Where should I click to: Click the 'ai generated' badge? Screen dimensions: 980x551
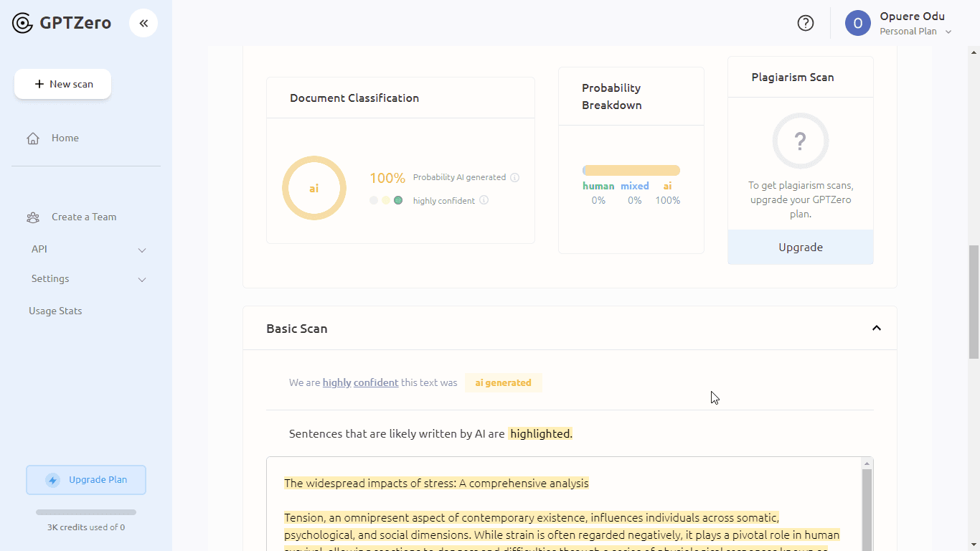coord(503,382)
